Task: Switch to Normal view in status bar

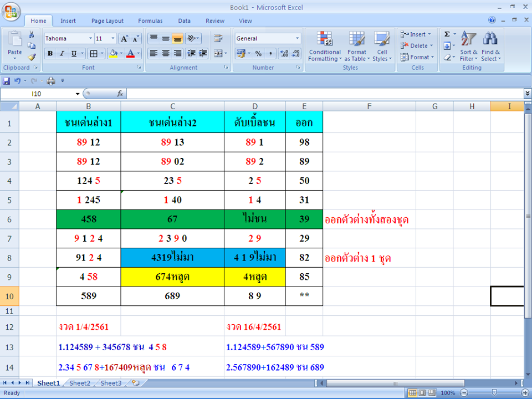Action: pyautogui.click(x=412, y=393)
